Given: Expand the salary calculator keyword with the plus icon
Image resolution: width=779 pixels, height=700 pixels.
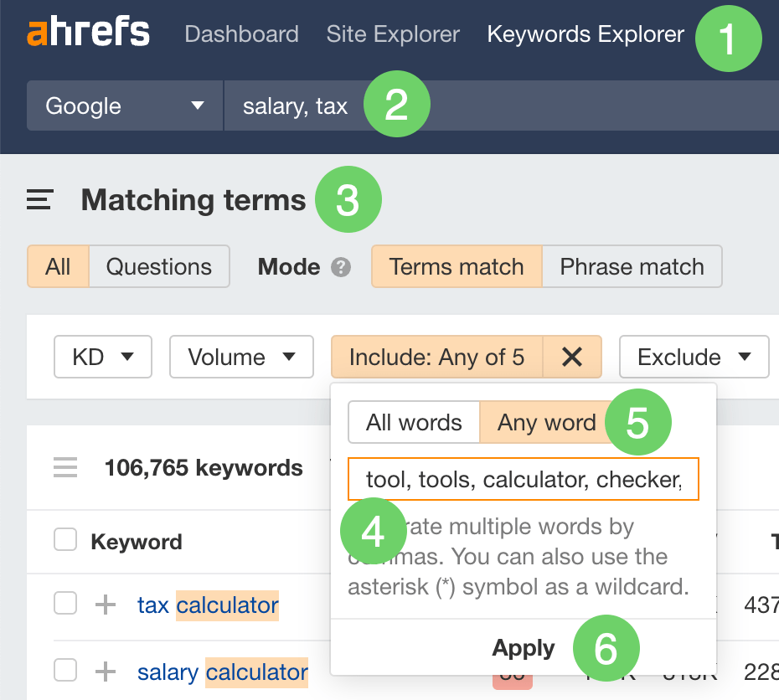Looking at the screenshot, I should coord(105,671).
